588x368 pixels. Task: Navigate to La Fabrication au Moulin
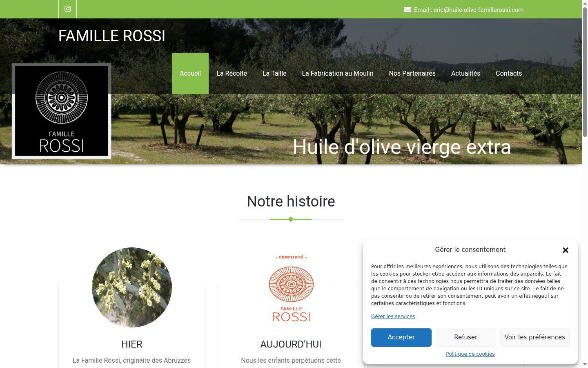338,74
